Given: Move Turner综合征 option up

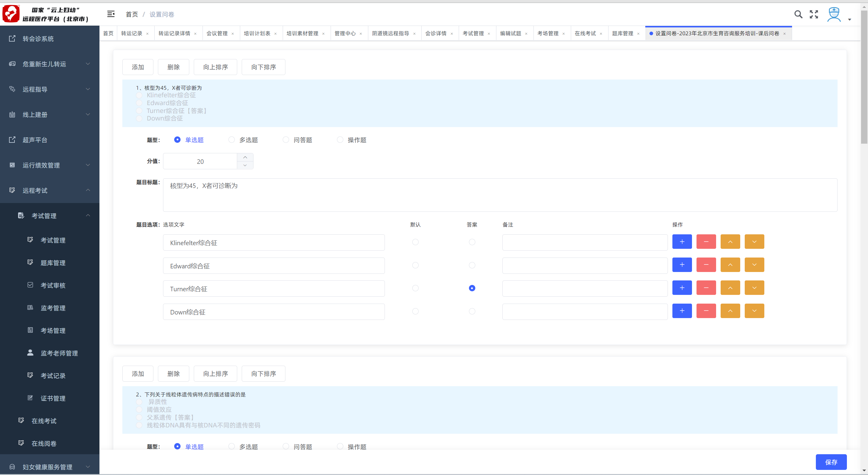Looking at the screenshot, I should point(730,288).
